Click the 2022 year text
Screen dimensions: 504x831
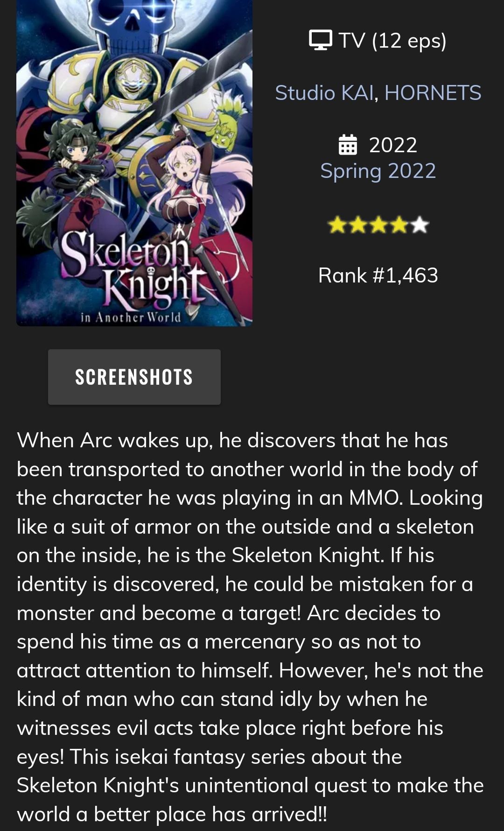393,145
